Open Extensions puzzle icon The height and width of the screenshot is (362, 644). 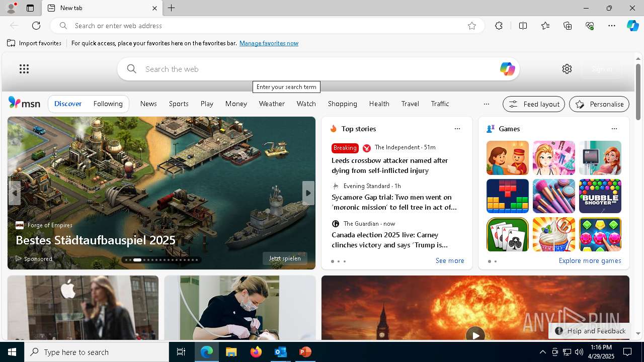499,26
